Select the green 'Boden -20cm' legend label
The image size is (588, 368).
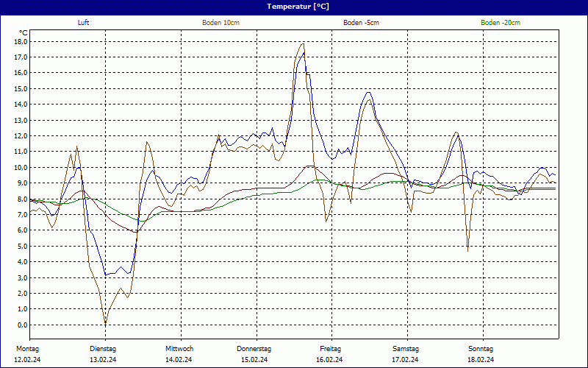pyautogui.click(x=501, y=23)
